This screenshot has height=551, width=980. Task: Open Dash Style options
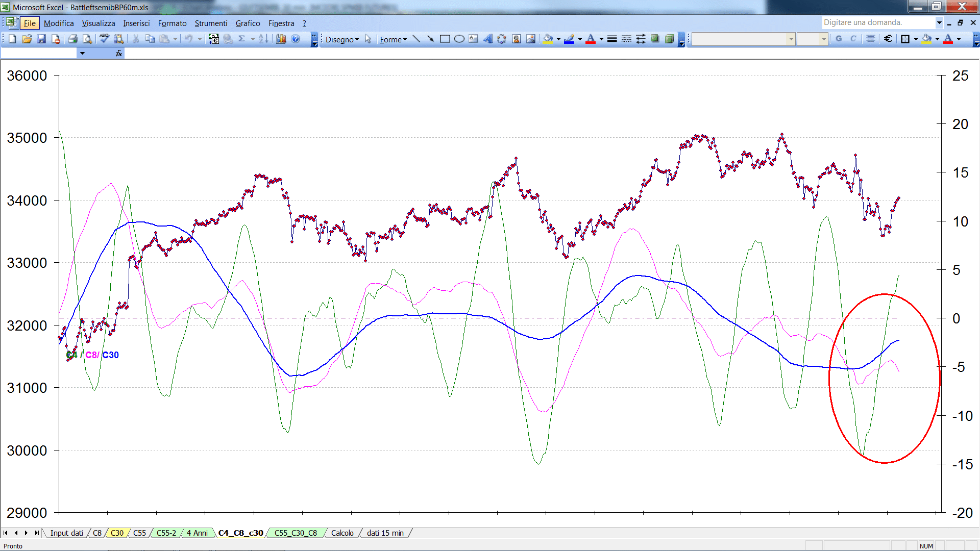tap(626, 39)
